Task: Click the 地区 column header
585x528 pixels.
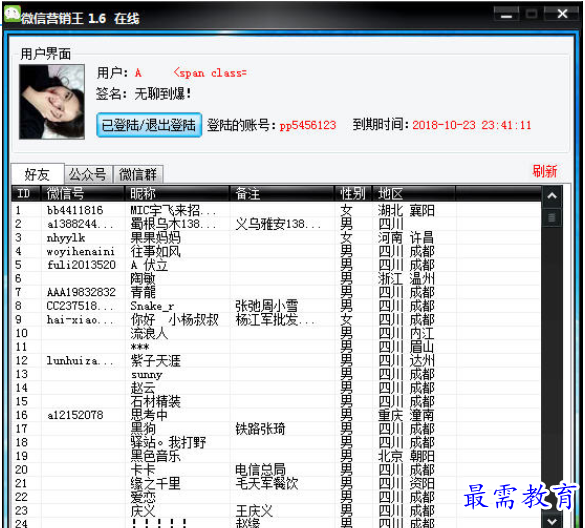Action: 413,194
